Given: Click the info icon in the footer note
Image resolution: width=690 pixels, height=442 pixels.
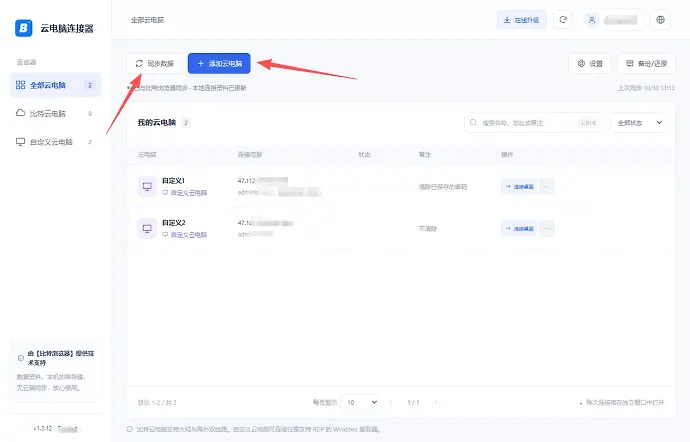Looking at the screenshot, I should (x=130, y=429).
